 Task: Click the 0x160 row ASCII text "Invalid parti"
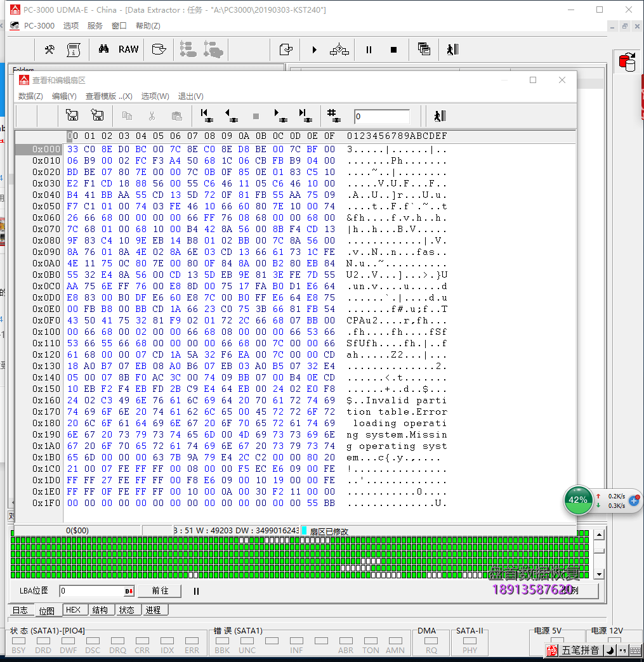[x=405, y=401]
